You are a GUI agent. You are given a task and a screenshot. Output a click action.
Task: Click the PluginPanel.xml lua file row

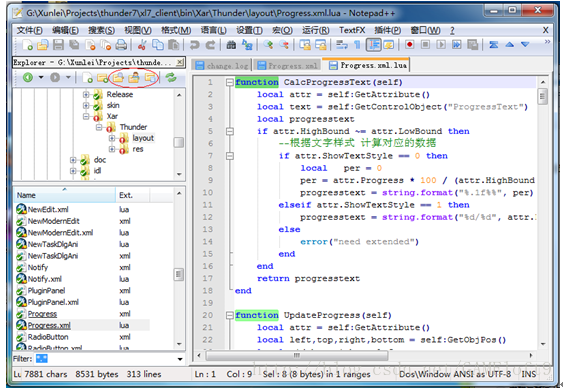point(83,302)
